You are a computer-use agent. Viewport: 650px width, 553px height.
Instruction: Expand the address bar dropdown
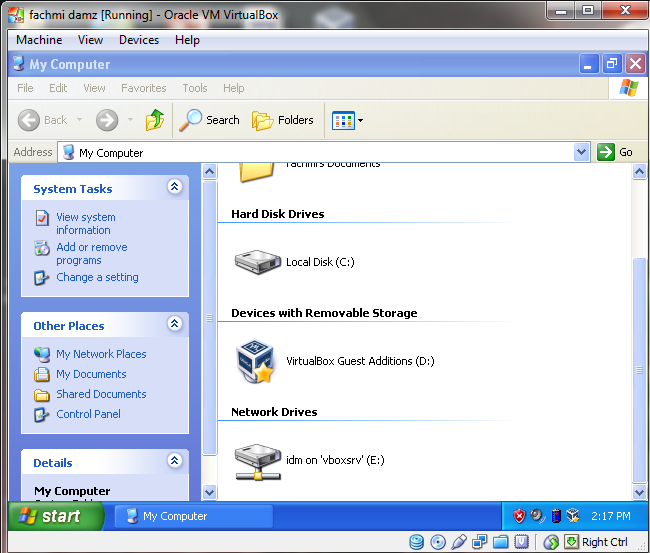(582, 152)
